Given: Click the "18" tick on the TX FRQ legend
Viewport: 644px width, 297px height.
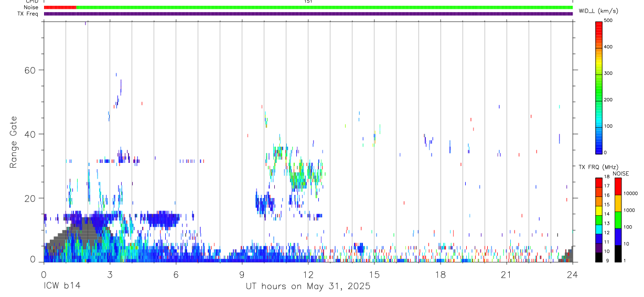Looking at the screenshot, I should pos(607,177).
